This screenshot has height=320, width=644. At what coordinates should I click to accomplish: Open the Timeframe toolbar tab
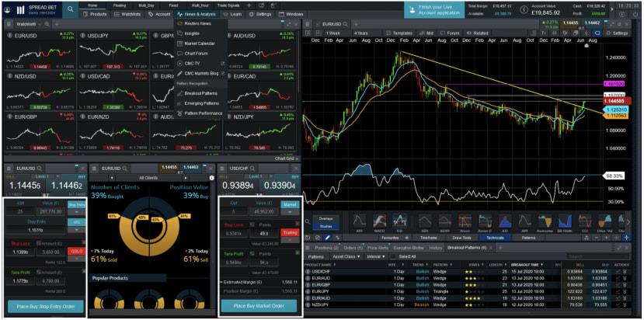pos(430,238)
